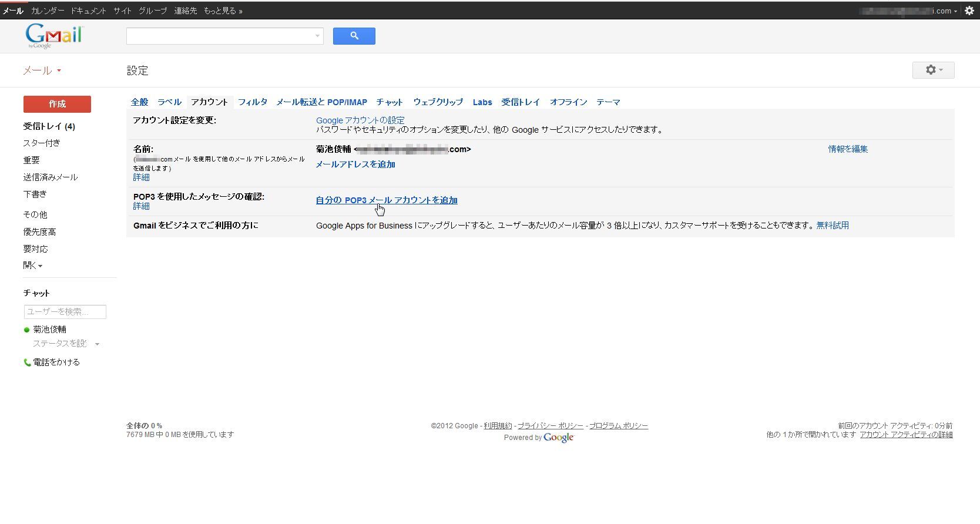
Task: Click the 作成 compose button
Action: (x=57, y=104)
